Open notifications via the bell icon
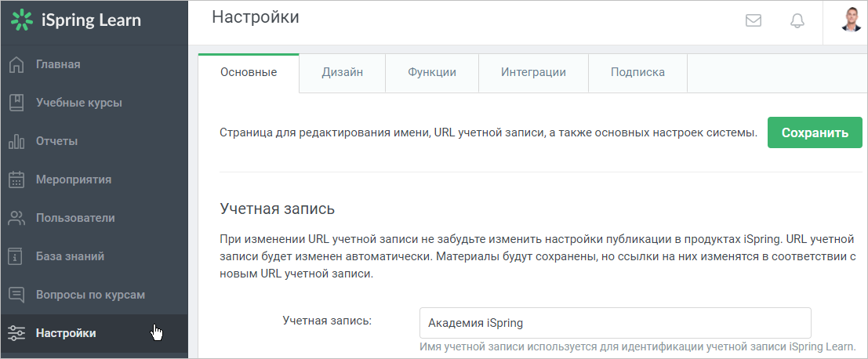This screenshot has width=868, height=359. coord(797,21)
